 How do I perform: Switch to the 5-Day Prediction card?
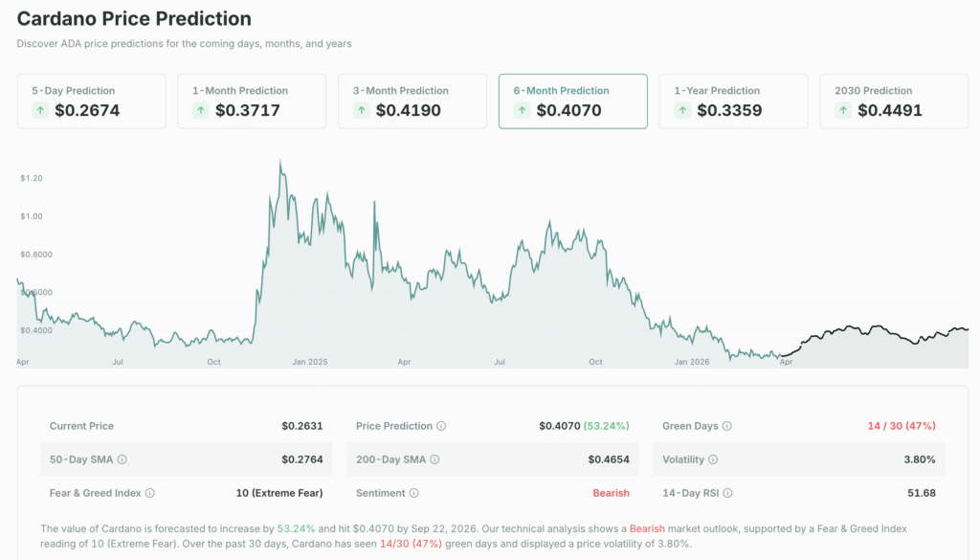pyautogui.click(x=91, y=101)
